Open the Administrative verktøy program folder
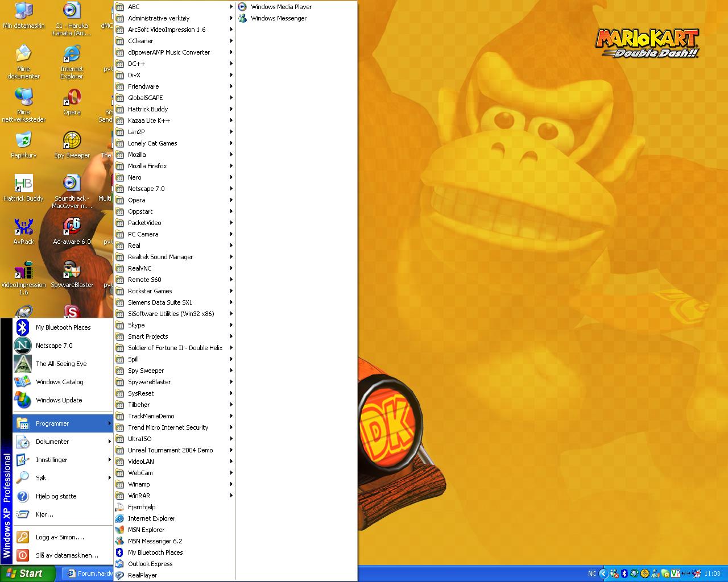 click(175, 18)
